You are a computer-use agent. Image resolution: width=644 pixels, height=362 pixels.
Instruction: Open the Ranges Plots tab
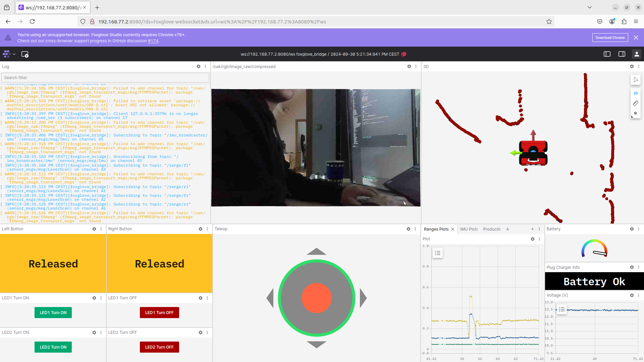pos(436,229)
